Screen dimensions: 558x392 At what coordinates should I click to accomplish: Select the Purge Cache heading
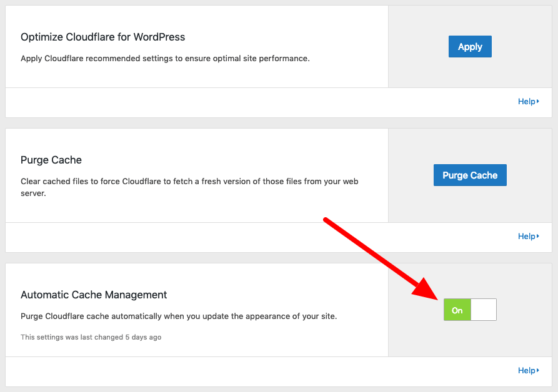[51, 160]
